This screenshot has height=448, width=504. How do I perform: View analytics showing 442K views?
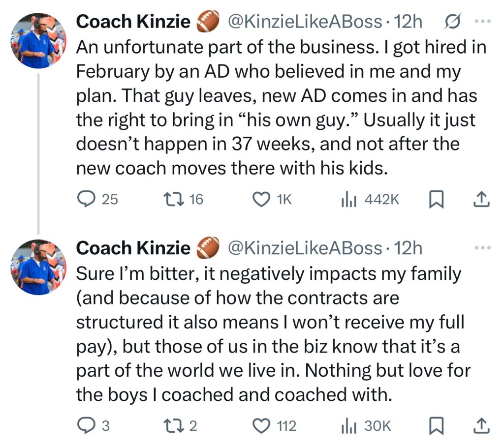pos(347,199)
